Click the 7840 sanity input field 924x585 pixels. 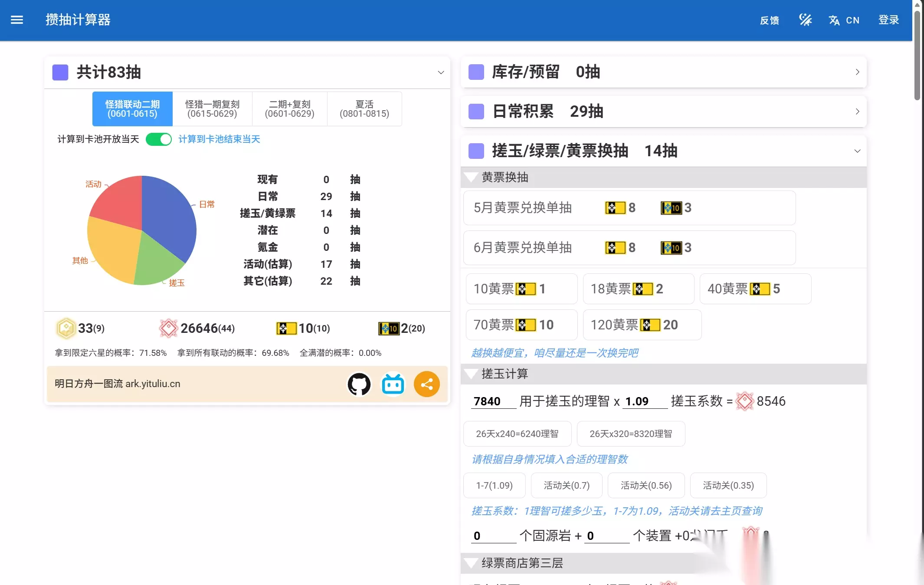(x=494, y=401)
